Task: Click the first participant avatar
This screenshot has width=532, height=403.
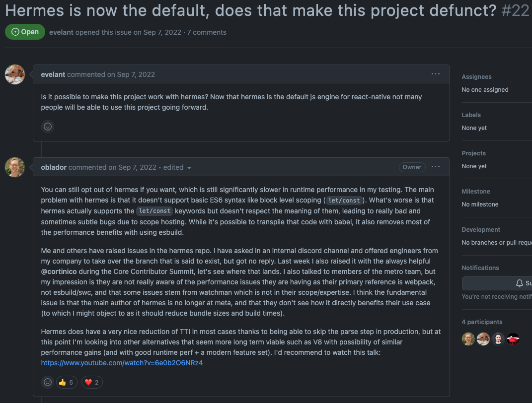Action: [468, 339]
